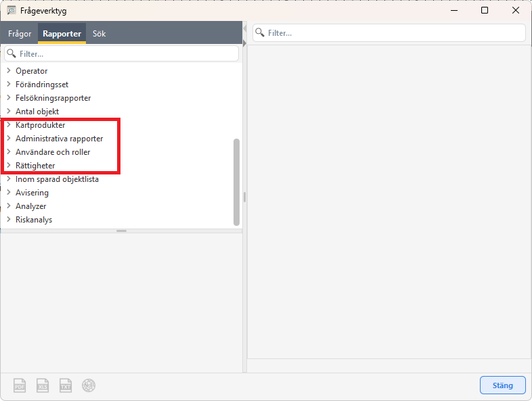Click the PDF export icon
This screenshot has width=532, height=401.
click(21, 385)
